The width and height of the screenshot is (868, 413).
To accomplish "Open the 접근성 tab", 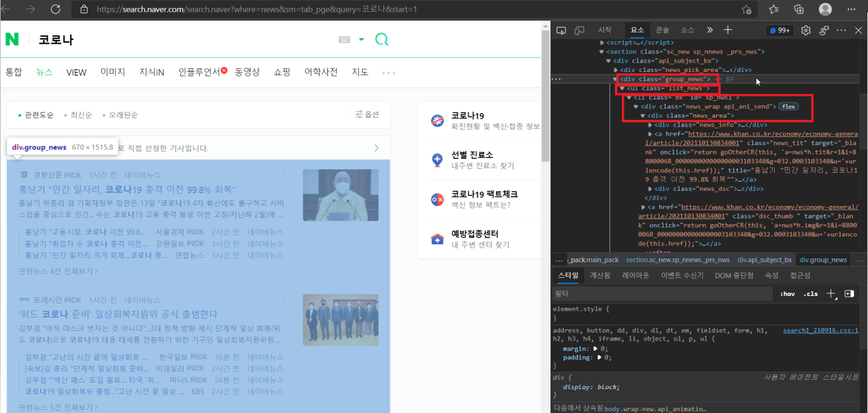I will pos(800,275).
